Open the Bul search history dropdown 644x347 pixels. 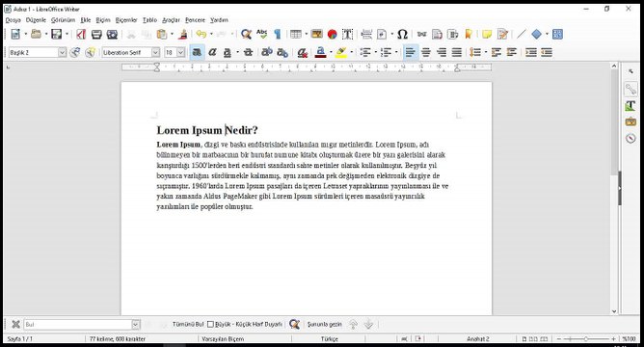coord(136,325)
